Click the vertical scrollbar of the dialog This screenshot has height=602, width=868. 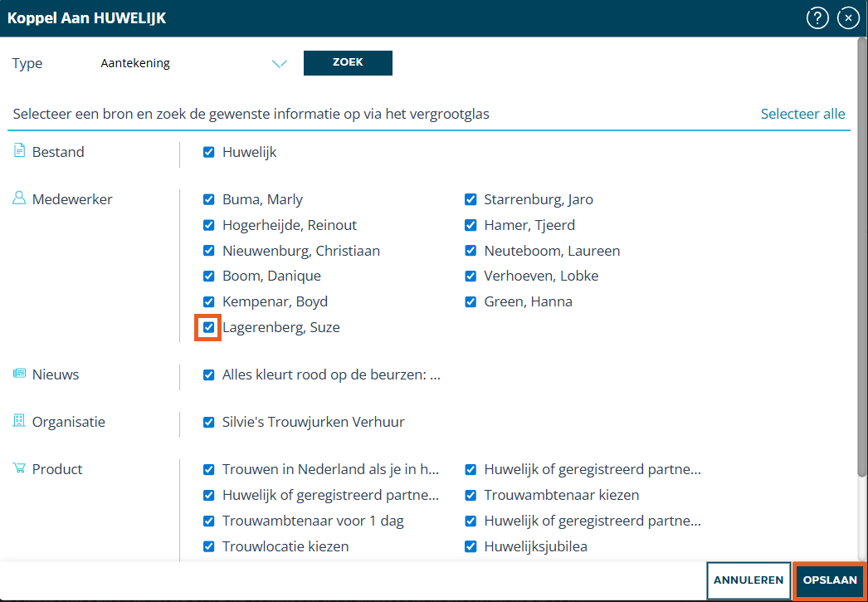pyautogui.click(x=861, y=249)
